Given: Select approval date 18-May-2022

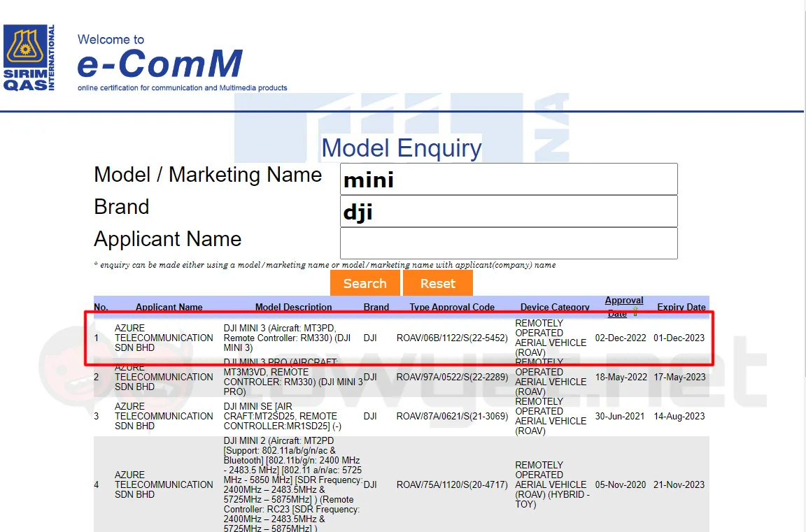Looking at the screenshot, I should [621, 377].
